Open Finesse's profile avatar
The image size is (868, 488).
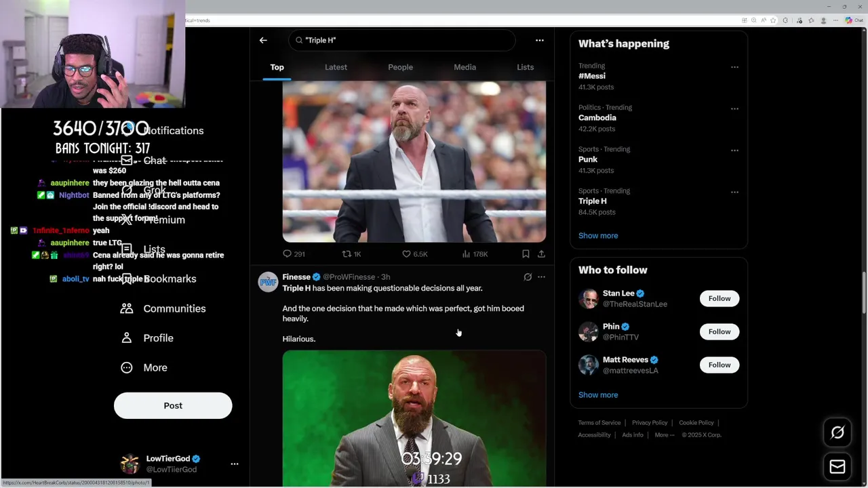[268, 282]
